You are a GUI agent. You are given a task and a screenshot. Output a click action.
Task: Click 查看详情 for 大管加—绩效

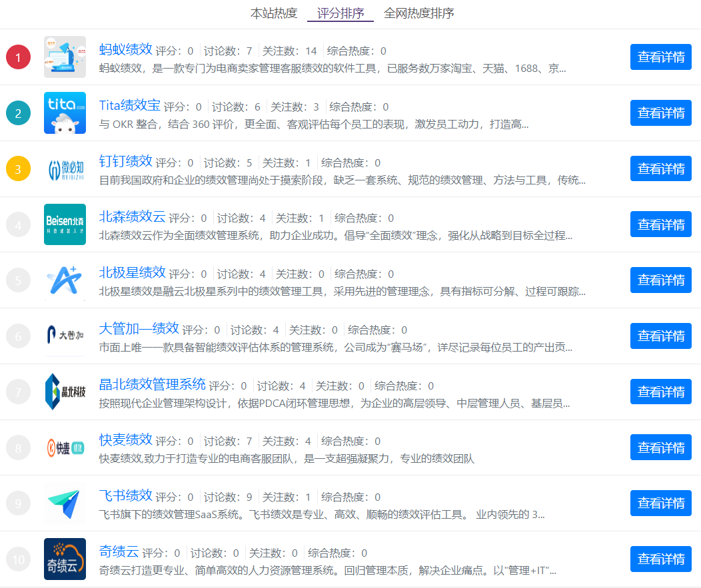(661, 336)
